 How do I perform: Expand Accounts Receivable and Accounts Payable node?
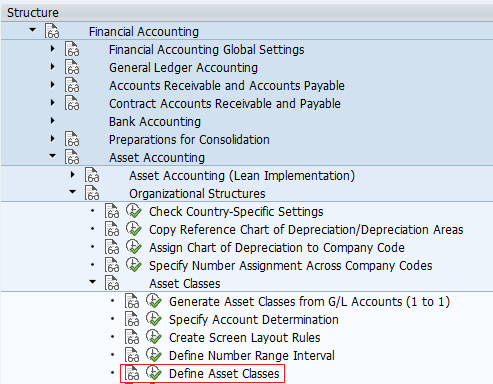click(x=52, y=85)
